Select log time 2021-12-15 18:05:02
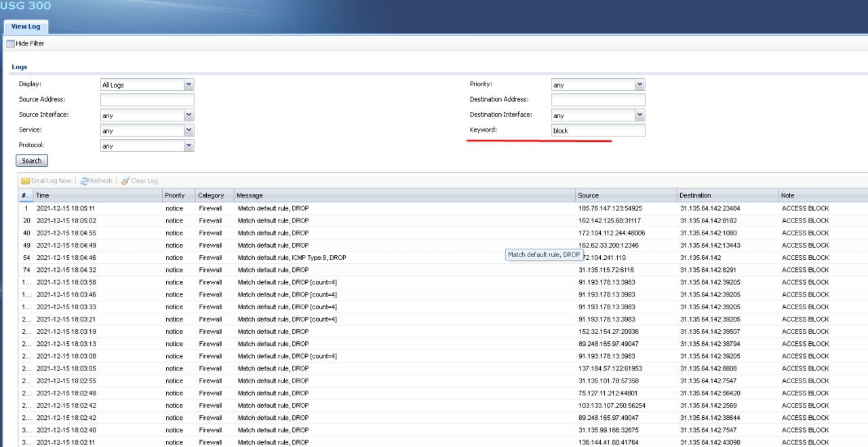 [x=66, y=220]
